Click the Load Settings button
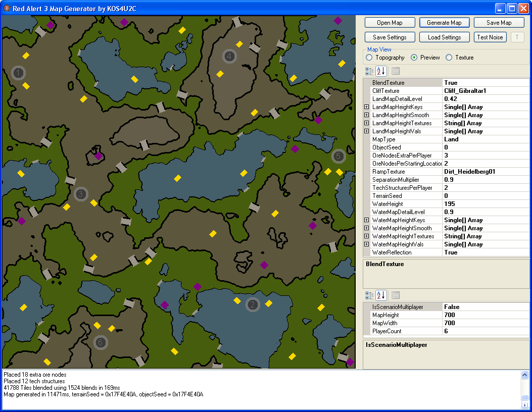This screenshot has height=412, width=532. coord(445,37)
